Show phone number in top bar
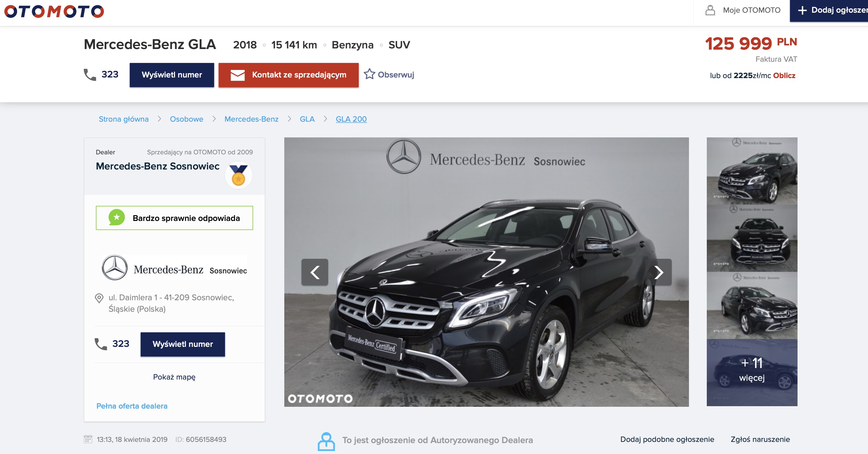This screenshot has width=868, height=454. tap(172, 75)
